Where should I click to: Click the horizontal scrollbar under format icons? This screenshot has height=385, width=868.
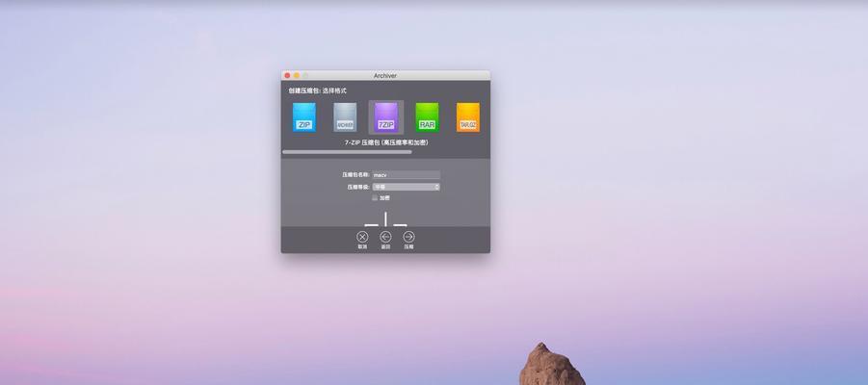(x=347, y=151)
